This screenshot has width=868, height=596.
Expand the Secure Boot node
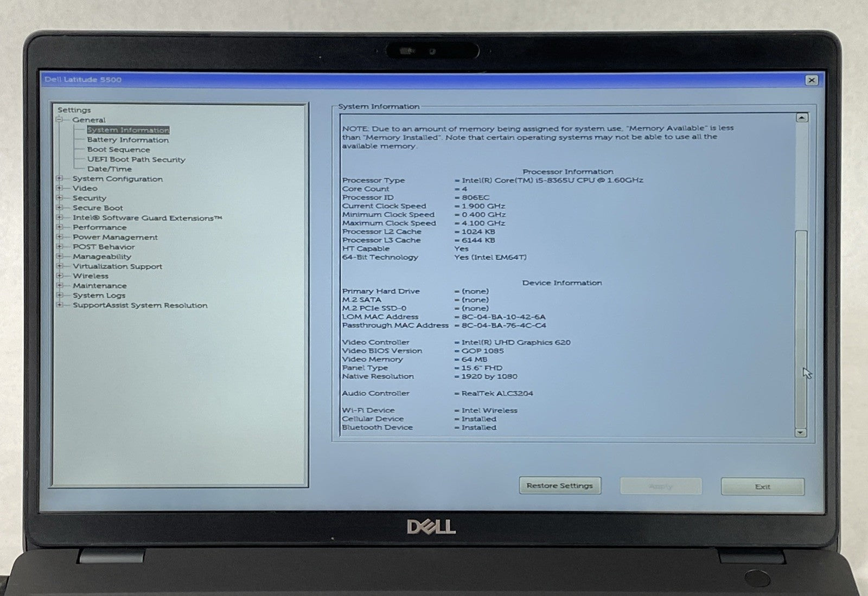[60, 208]
